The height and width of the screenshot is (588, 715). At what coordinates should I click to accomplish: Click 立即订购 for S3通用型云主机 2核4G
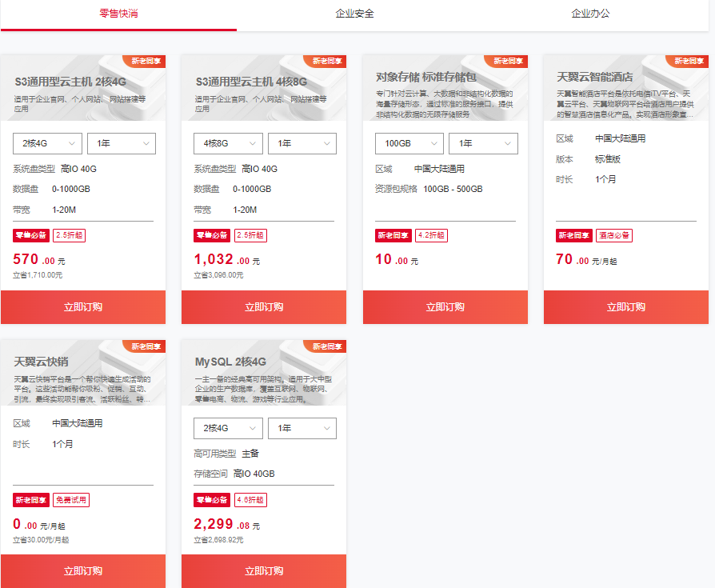coord(83,307)
